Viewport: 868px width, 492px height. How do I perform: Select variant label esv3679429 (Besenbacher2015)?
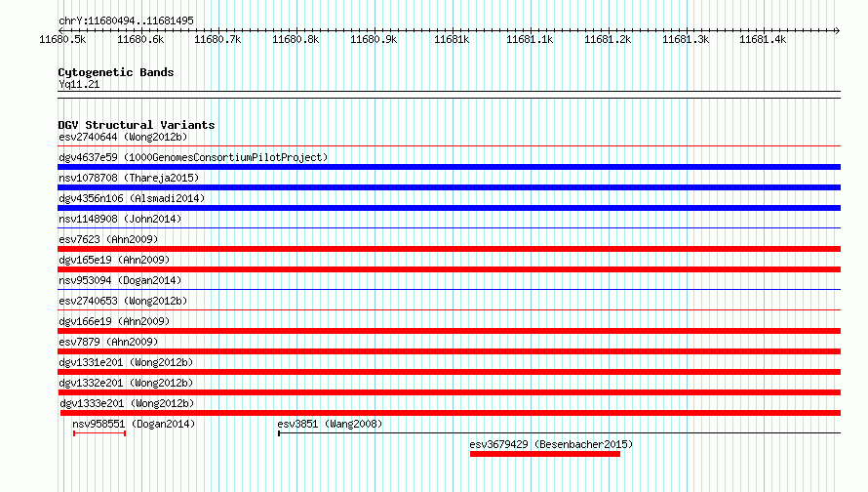tap(551, 444)
